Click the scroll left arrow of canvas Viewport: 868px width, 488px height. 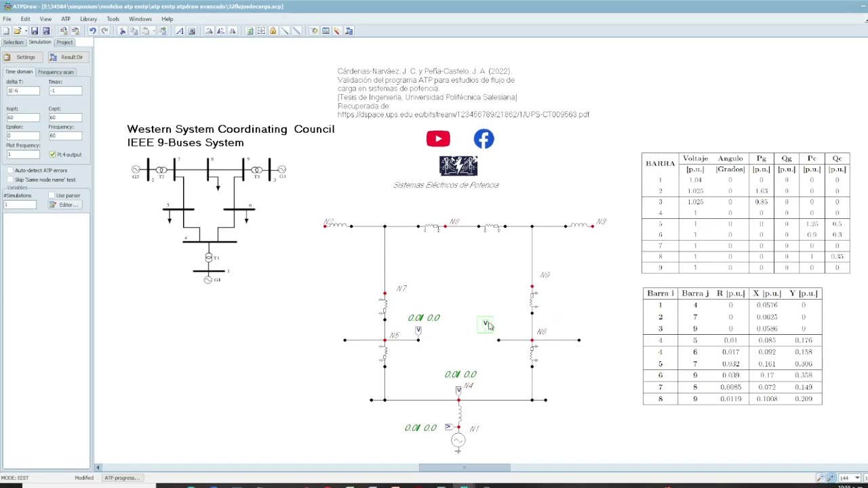pyautogui.click(x=98, y=467)
